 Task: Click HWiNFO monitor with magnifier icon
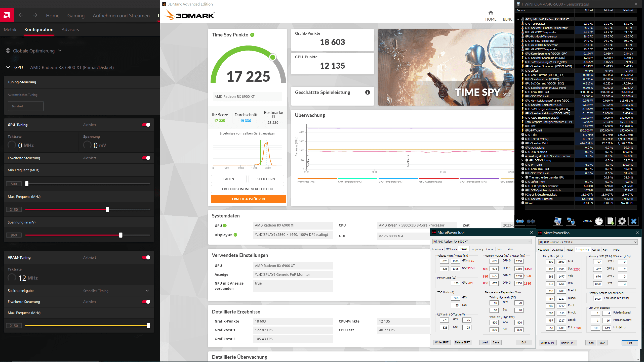pos(558,221)
